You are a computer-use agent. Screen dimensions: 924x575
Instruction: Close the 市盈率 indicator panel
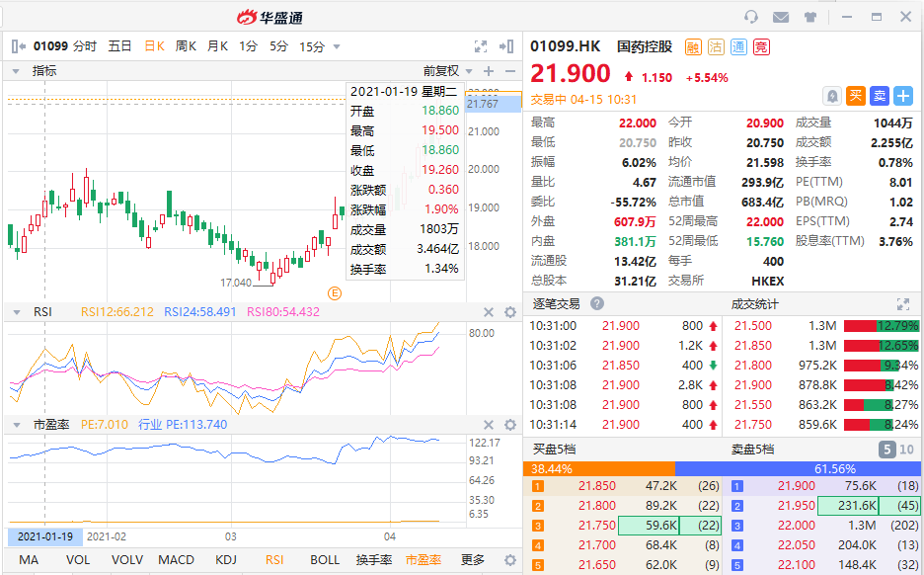coord(488,425)
